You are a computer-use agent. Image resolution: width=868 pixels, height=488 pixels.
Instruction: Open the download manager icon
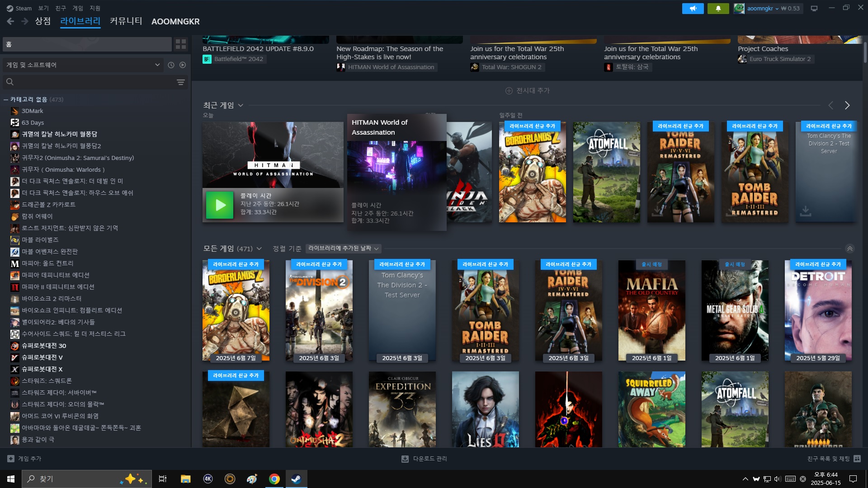[x=405, y=459]
